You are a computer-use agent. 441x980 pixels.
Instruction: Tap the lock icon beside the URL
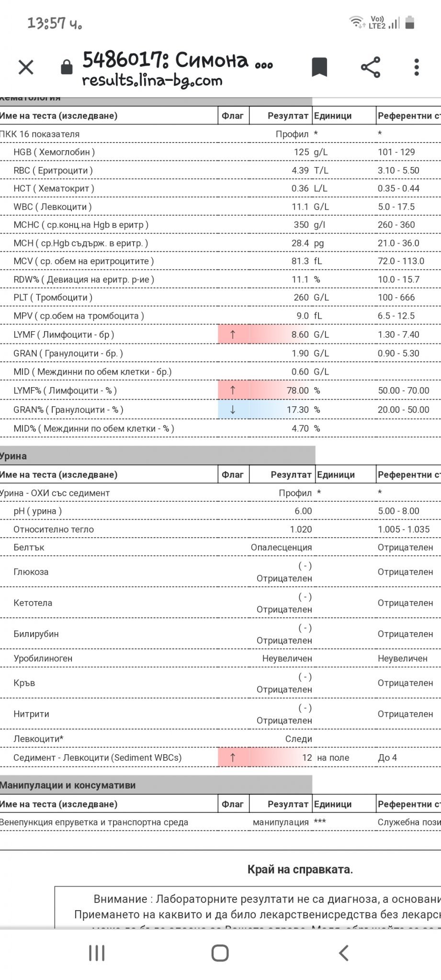click(x=67, y=67)
